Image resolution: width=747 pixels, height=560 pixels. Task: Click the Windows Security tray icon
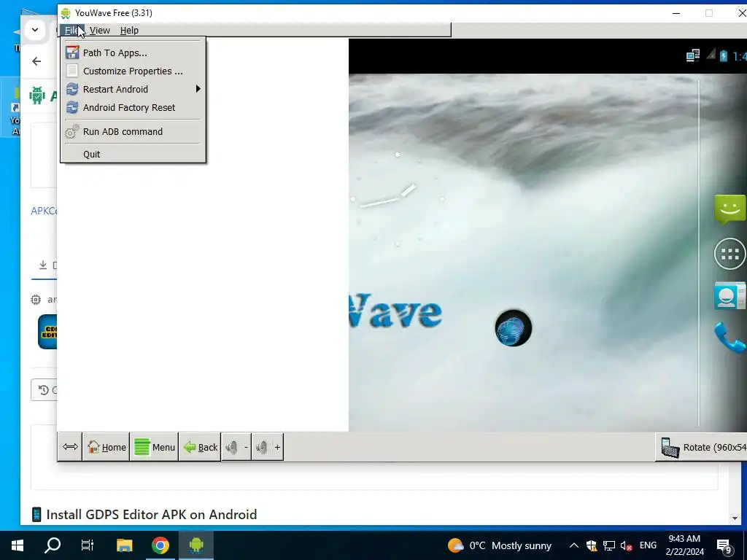point(591,545)
